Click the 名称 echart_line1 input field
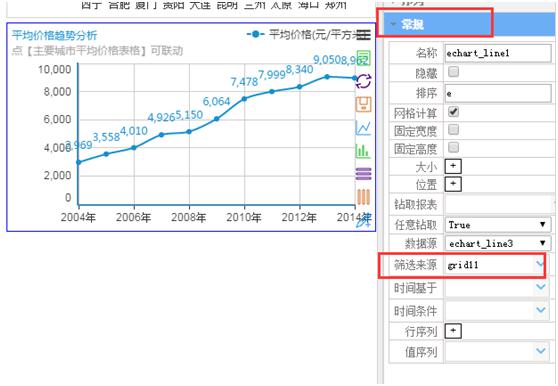 click(498, 53)
